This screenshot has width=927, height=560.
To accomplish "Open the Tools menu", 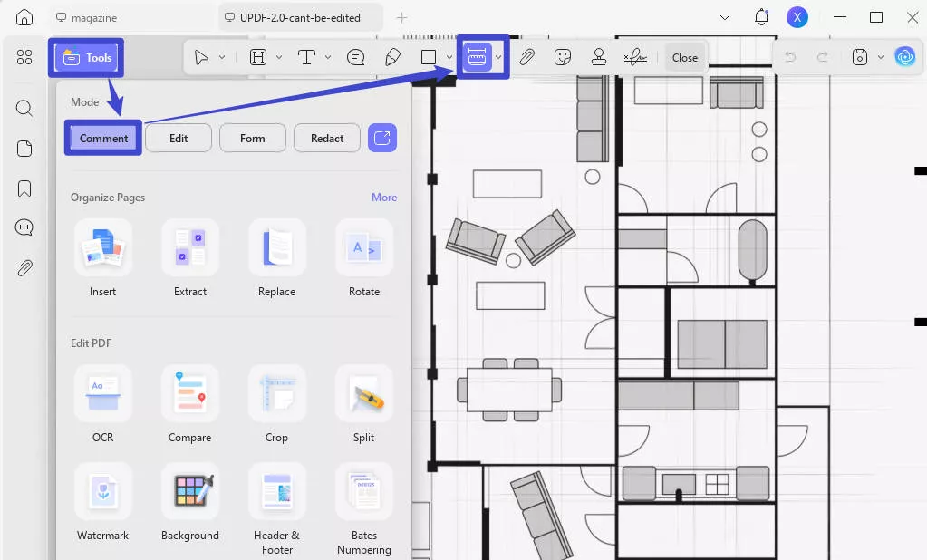I will click(x=87, y=57).
